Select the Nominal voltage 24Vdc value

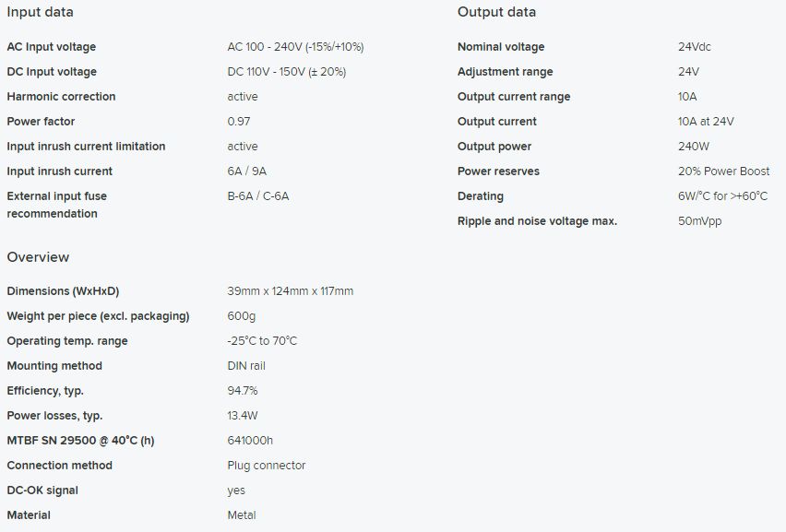pos(695,47)
